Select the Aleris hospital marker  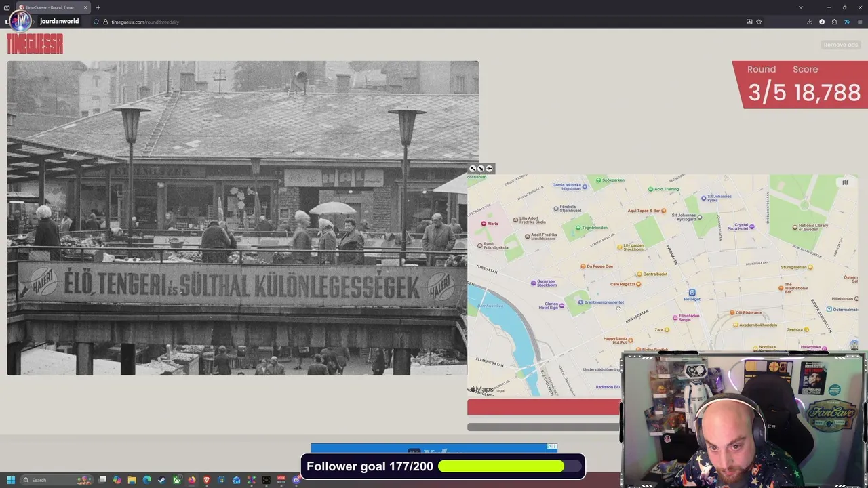pos(484,224)
